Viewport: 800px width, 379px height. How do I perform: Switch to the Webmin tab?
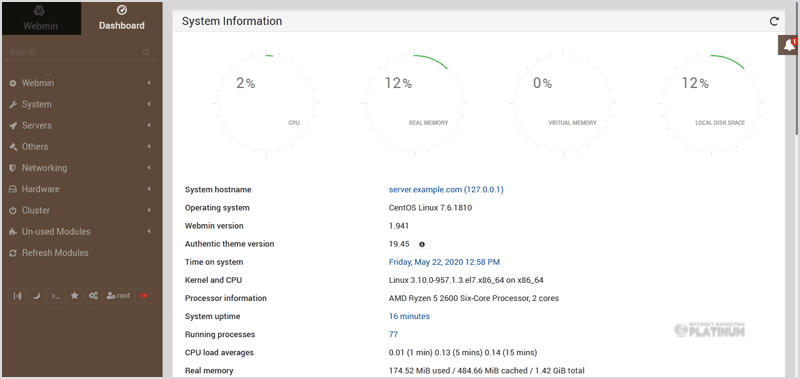[41, 18]
